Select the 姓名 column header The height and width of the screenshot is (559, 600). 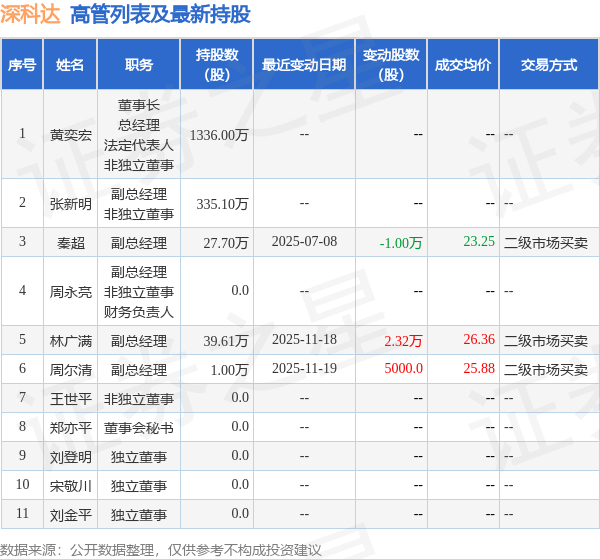pos(70,65)
